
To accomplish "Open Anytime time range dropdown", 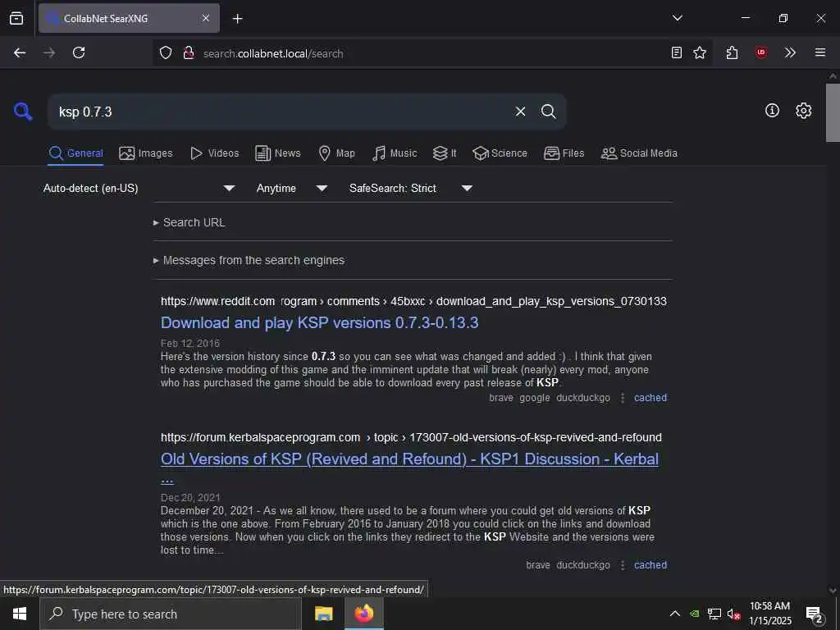I will pos(292,188).
